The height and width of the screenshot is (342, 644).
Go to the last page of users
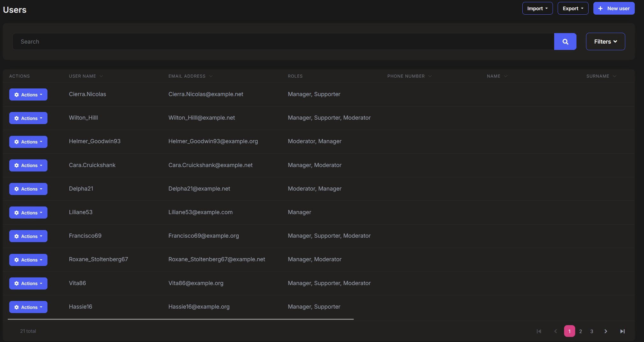(622, 331)
